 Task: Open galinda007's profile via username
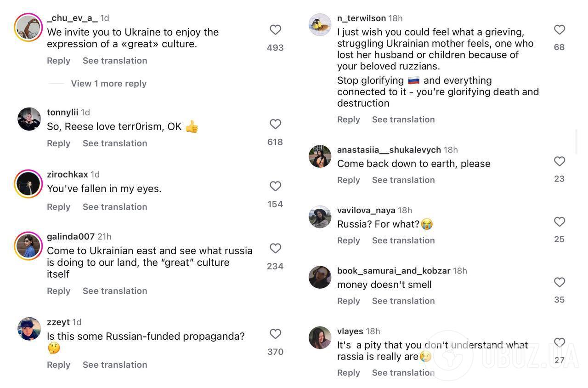[x=71, y=237]
